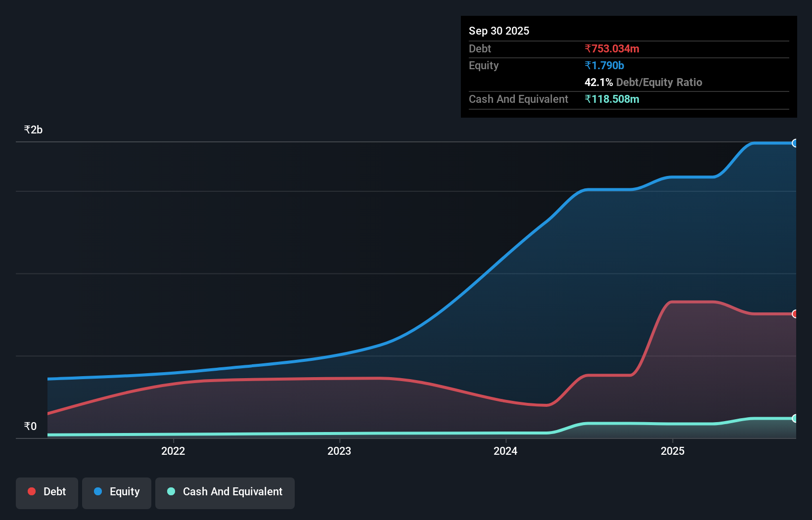Open the Sep 30 2025 tooltip header

(499, 31)
